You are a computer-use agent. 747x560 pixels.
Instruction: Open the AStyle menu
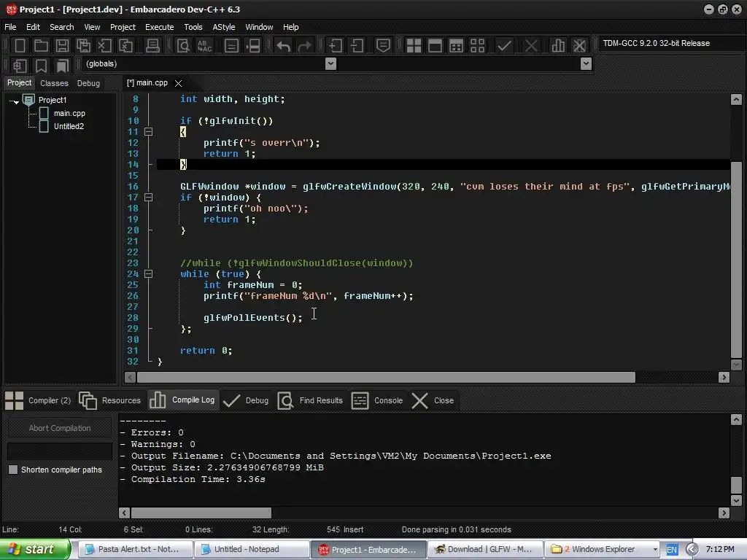pos(224,27)
